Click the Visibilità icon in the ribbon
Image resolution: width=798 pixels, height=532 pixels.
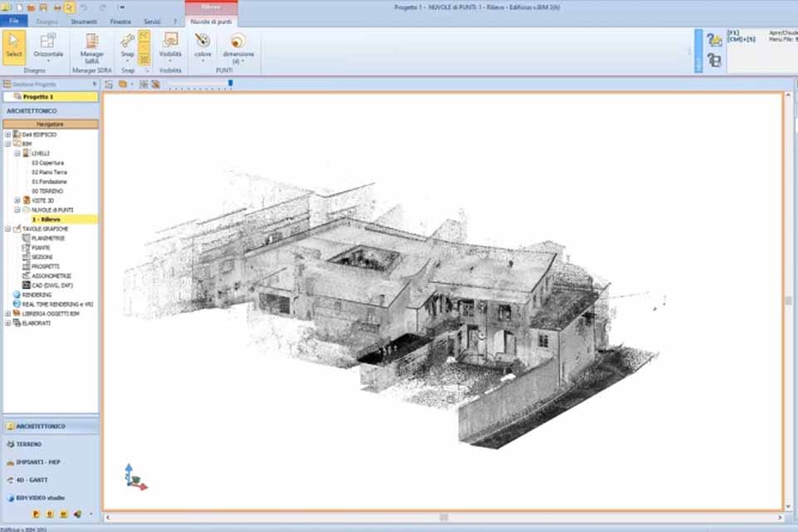pyautogui.click(x=170, y=44)
